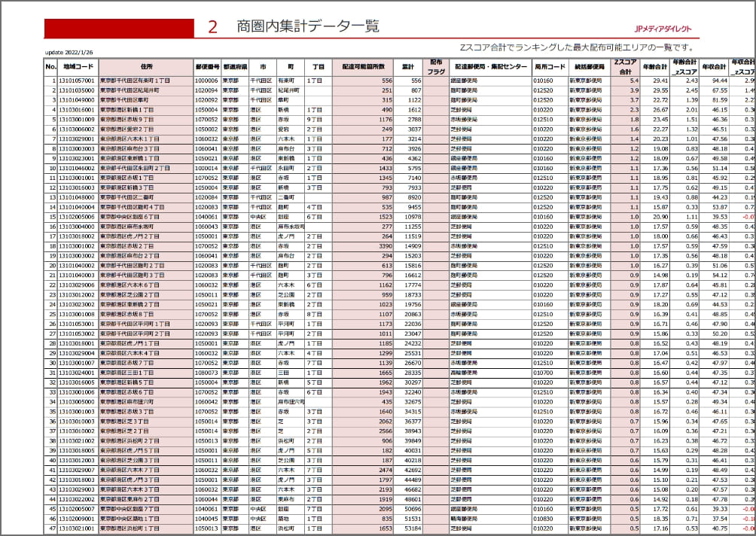Click the 累計 column header

click(x=409, y=66)
